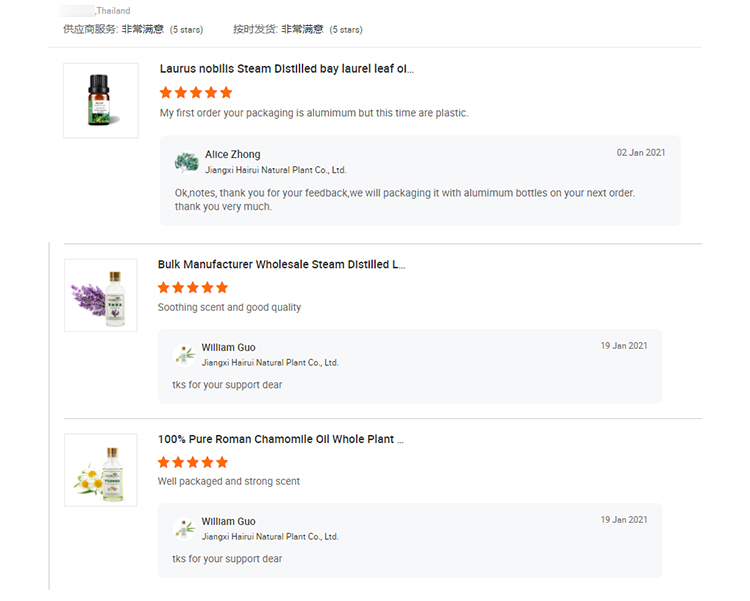This screenshot has height=601, width=750.
Task: Open the 100% Pure Roman Chamomile Oil title
Action: tap(281, 439)
